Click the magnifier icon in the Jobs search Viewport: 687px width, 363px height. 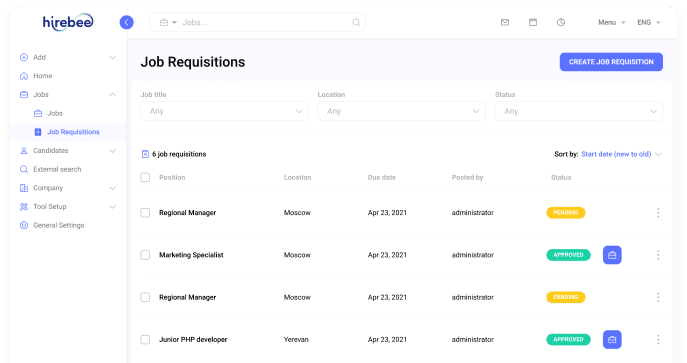(x=356, y=22)
